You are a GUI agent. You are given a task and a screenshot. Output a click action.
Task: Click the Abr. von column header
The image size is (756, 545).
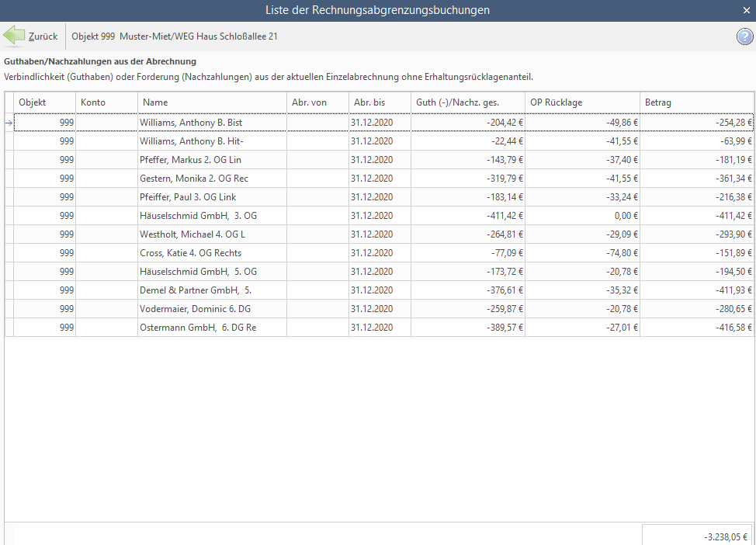click(x=317, y=102)
